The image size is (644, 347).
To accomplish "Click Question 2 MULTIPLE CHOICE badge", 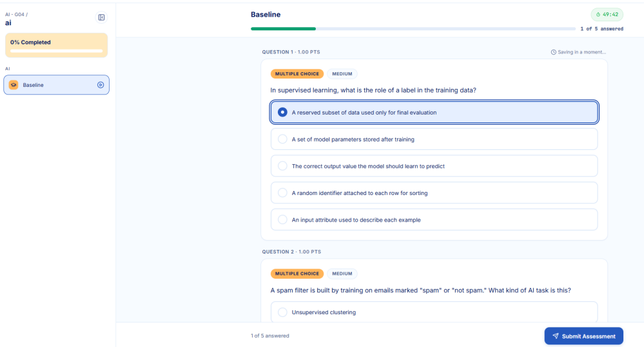I will coord(297,274).
